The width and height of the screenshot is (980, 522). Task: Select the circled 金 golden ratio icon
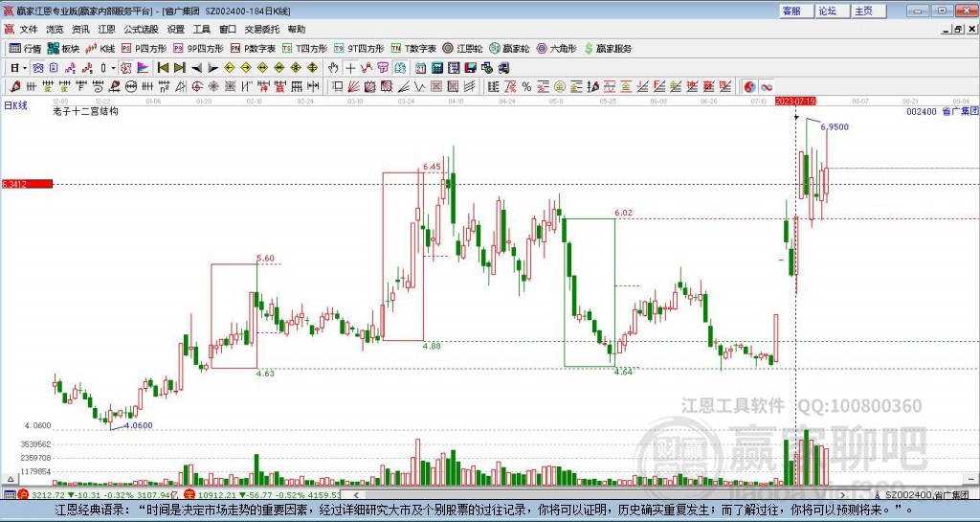coord(559,87)
